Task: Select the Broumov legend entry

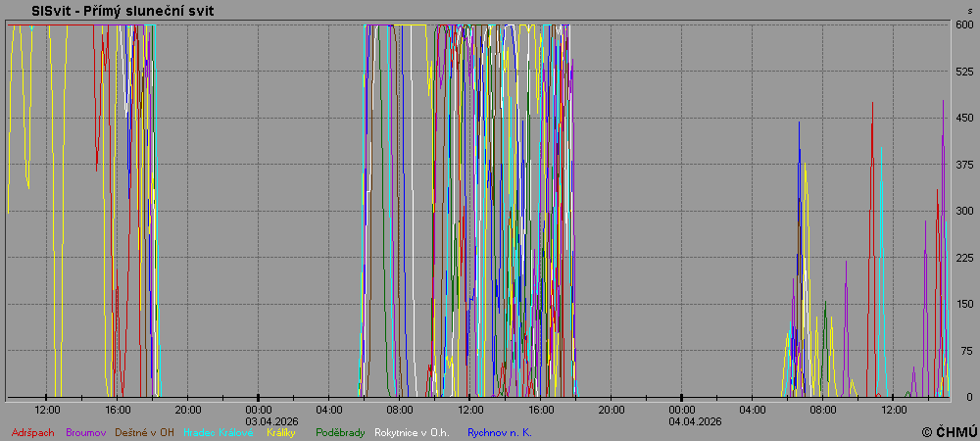Action: click(86, 432)
